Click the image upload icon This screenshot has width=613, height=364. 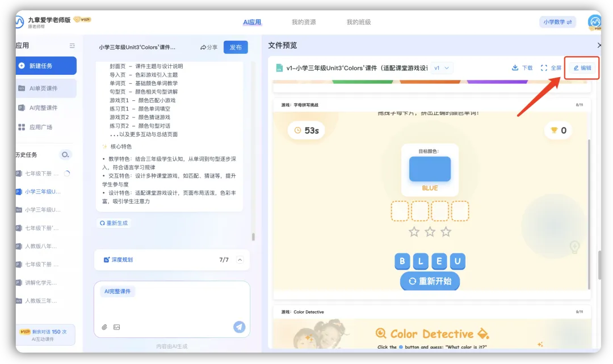[x=116, y=327]
